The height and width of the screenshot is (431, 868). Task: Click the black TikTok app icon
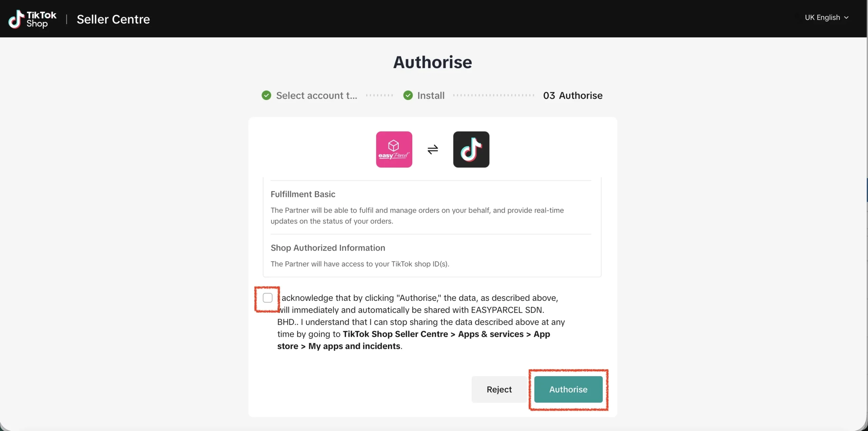click(471, 149)
